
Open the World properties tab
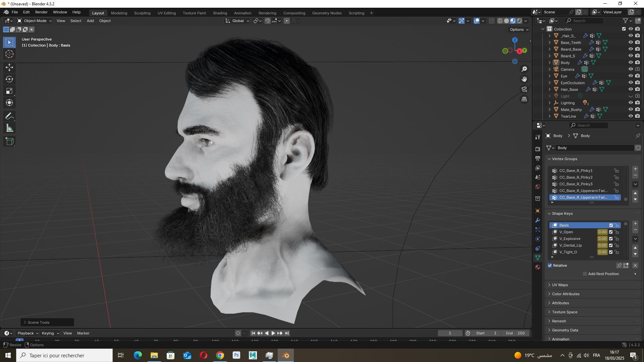(538, 187)
